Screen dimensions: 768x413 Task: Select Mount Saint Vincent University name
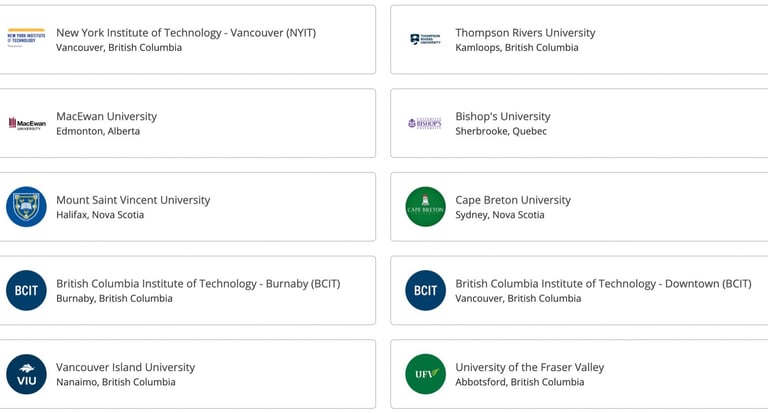point(133,200)
